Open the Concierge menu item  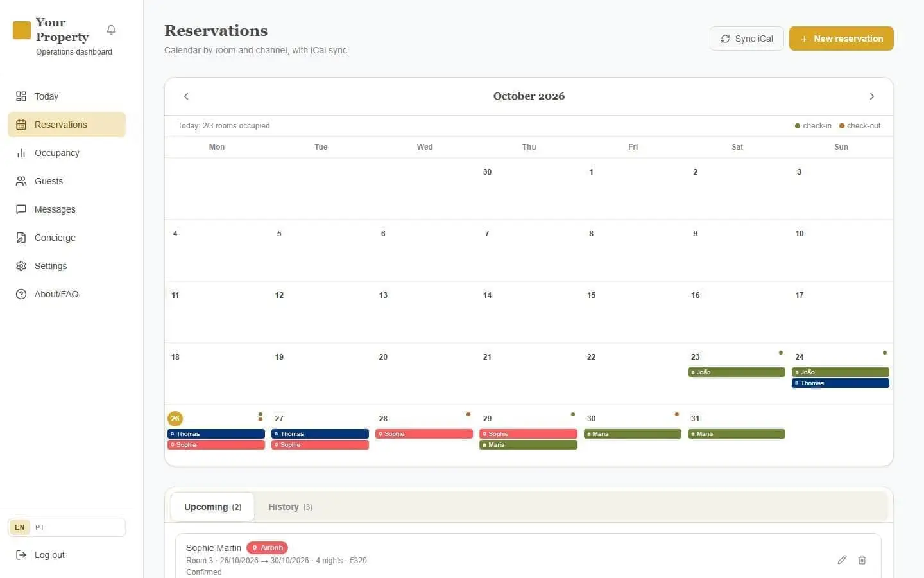[x=67, y=238]
